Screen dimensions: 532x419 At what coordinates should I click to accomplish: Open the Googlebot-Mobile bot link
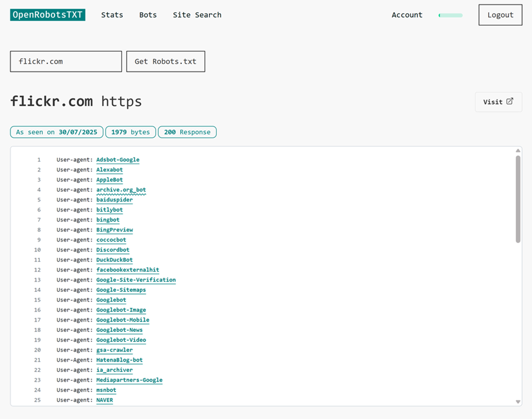(123, 319)
